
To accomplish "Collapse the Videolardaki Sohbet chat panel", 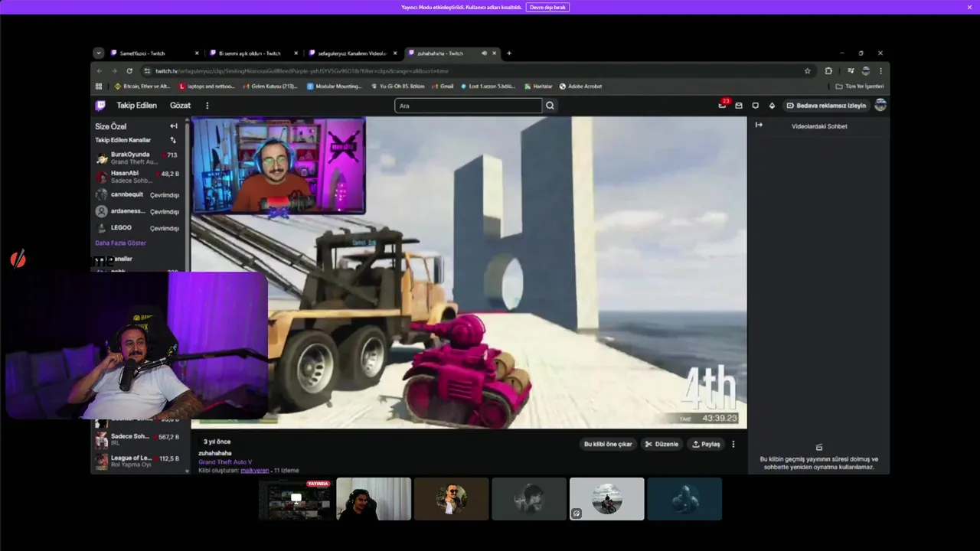I will click(x=759, y=125).
